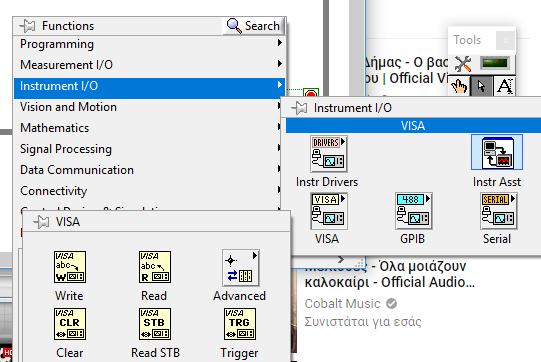Image resolution: width=541 pixels, height=362 pixels.
Task: Open the VISA subpalette icon in Instrument I/O
Action: pos(328,211)
